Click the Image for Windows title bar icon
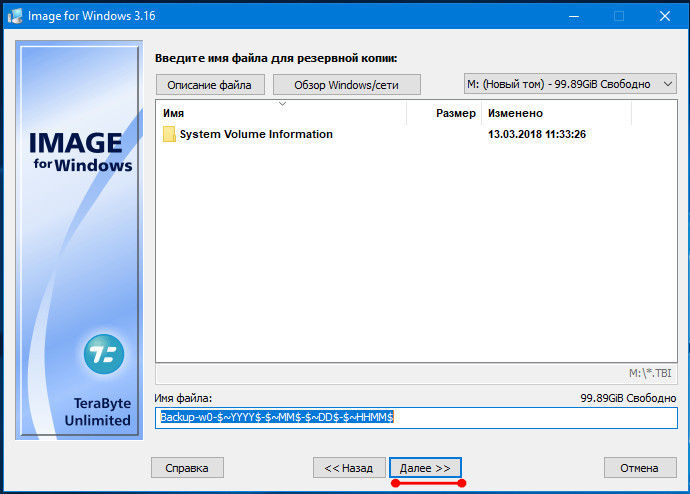Screen dimensions: 690x494 point(15,16)
